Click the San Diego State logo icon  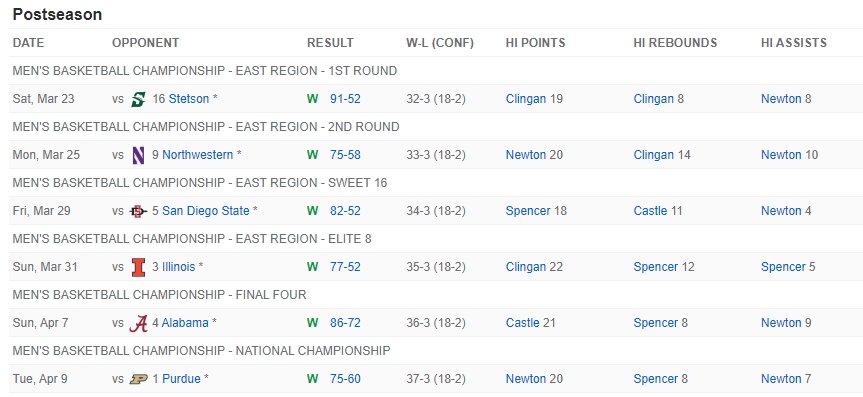[x=138, y=211]
